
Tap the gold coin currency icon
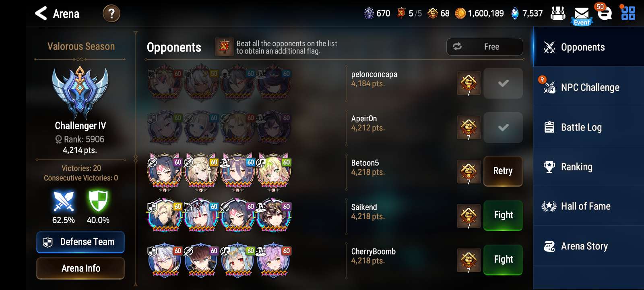pyautogui.click(x=460, y=13)
